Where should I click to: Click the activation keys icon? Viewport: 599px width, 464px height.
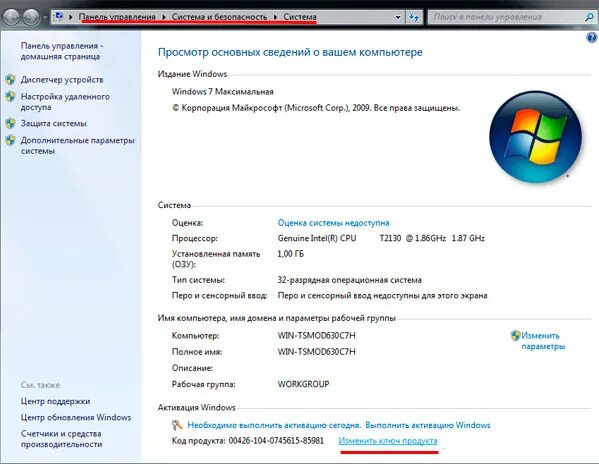coord(177,425)
